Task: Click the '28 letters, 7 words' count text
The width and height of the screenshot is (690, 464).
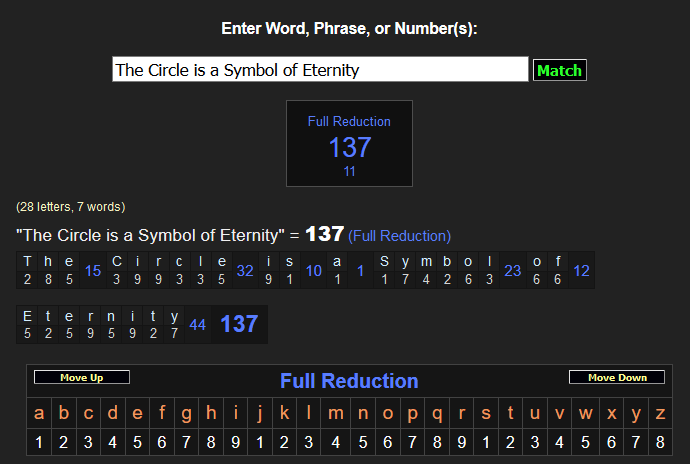Action: tap(70, 207)
